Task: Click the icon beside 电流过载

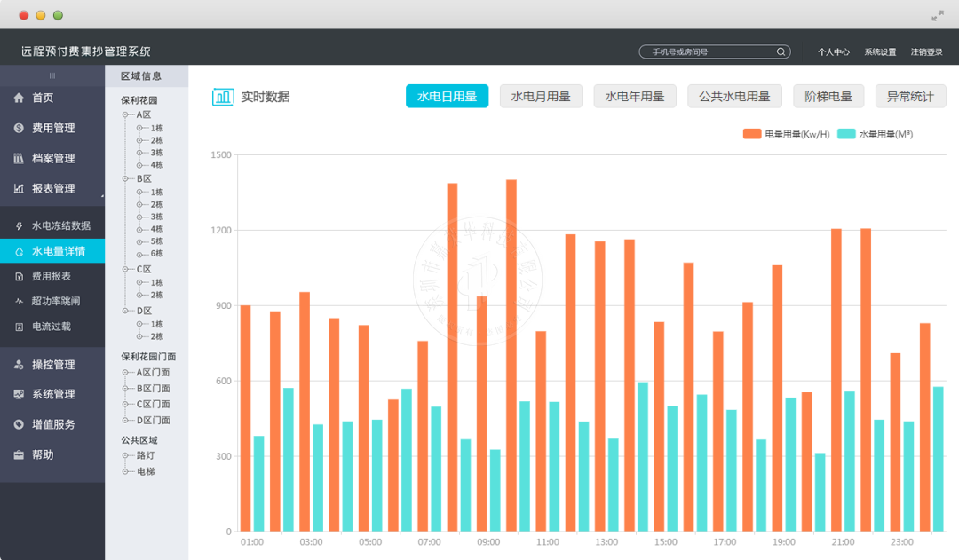Action: [x=19, y=327]
